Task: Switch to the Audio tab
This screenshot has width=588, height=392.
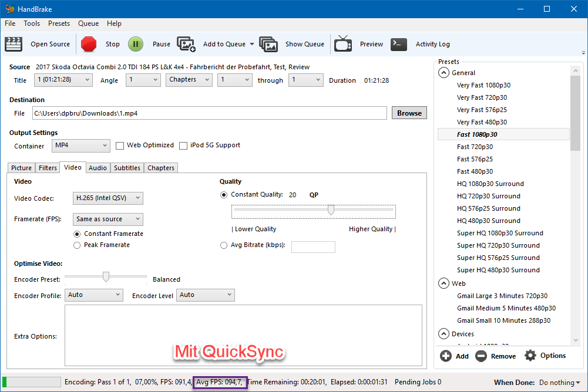Action: 98,168
